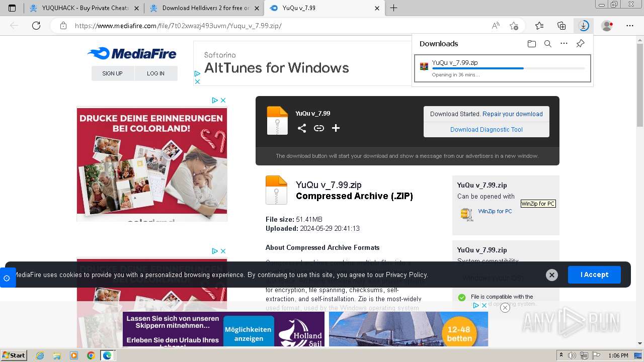Open downloads folder icon in Downloads panel

(532, 44)
